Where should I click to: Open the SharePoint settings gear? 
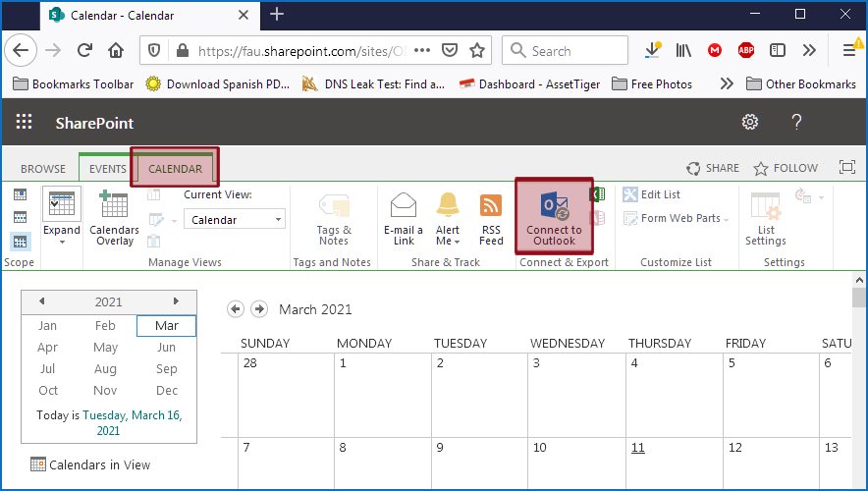(750, 123)
